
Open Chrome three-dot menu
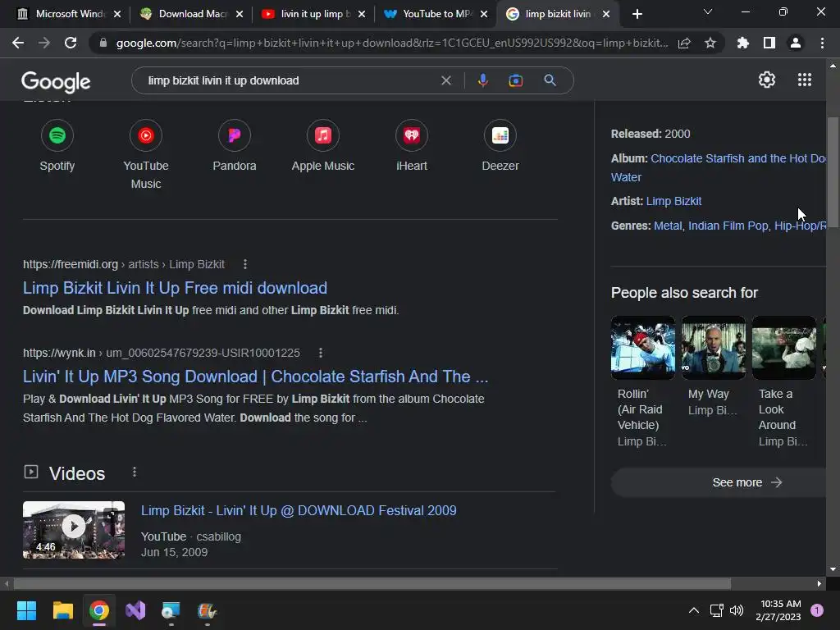point(822,43)
